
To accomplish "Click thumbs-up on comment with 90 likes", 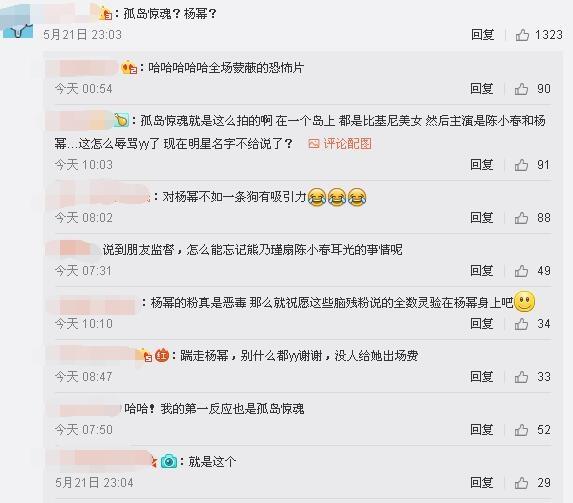I will (x=521, y=89).
